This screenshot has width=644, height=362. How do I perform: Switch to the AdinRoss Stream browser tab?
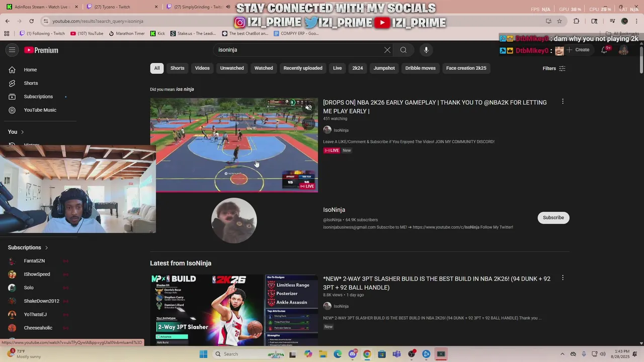click(x=41, y=7)
